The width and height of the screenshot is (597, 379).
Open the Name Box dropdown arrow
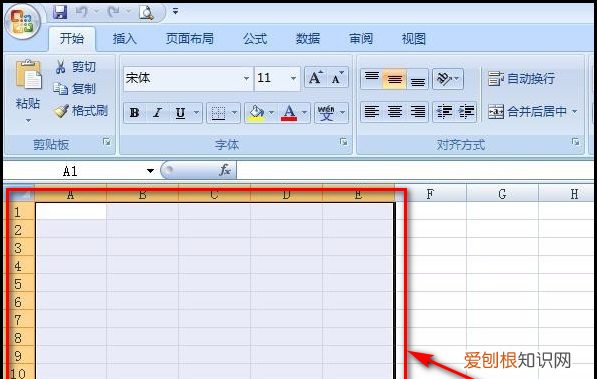coord(150,171)
